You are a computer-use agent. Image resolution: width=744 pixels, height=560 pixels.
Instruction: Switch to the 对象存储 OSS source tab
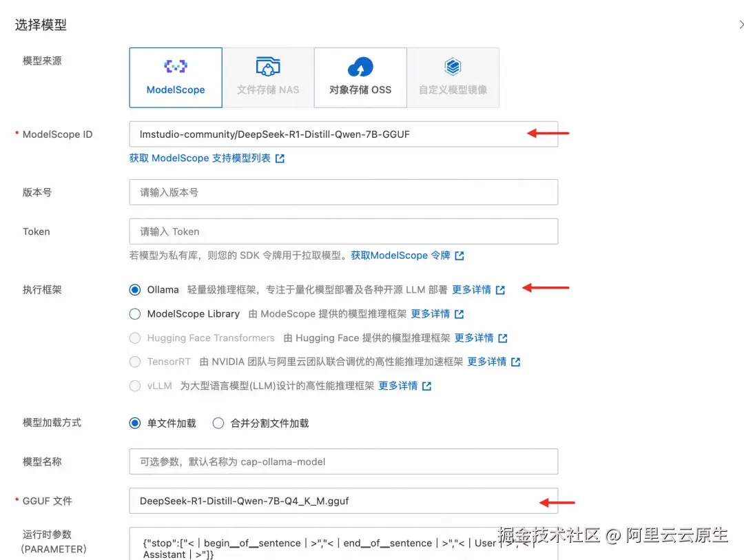[360, 77]
